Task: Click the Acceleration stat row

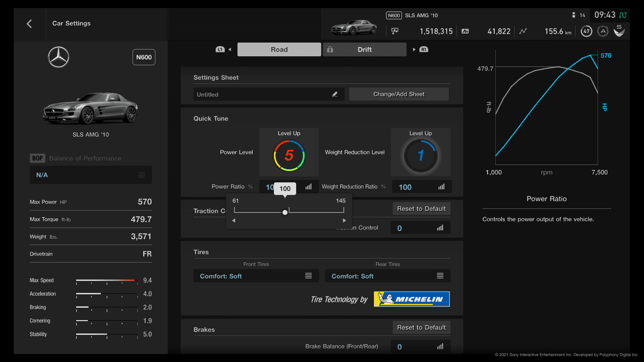Action: tap(91, 294)
